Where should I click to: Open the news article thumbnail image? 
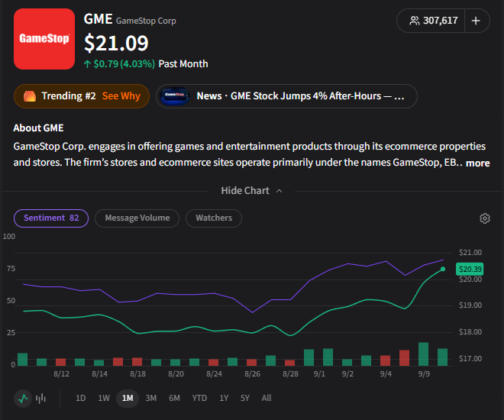(x=175, y=96)
